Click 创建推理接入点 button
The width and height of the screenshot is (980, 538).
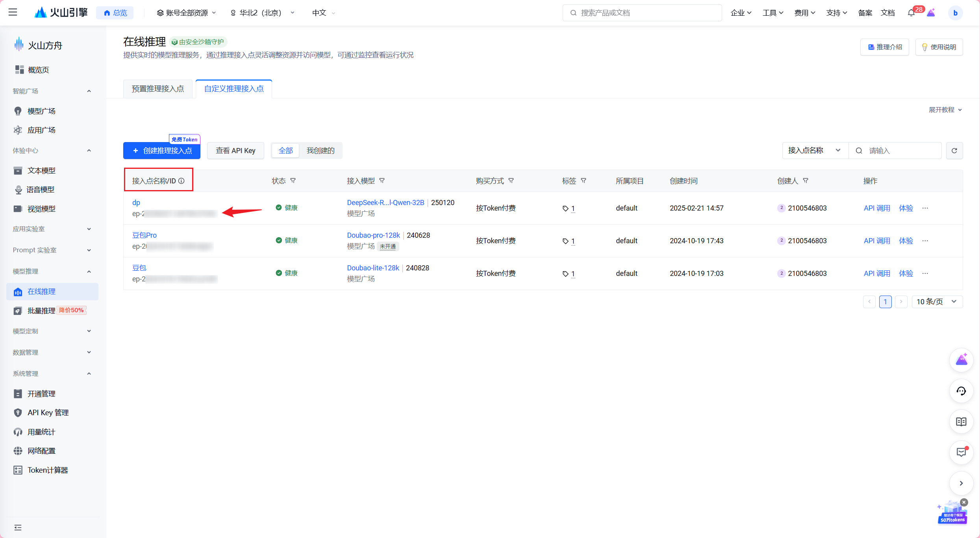162,151
